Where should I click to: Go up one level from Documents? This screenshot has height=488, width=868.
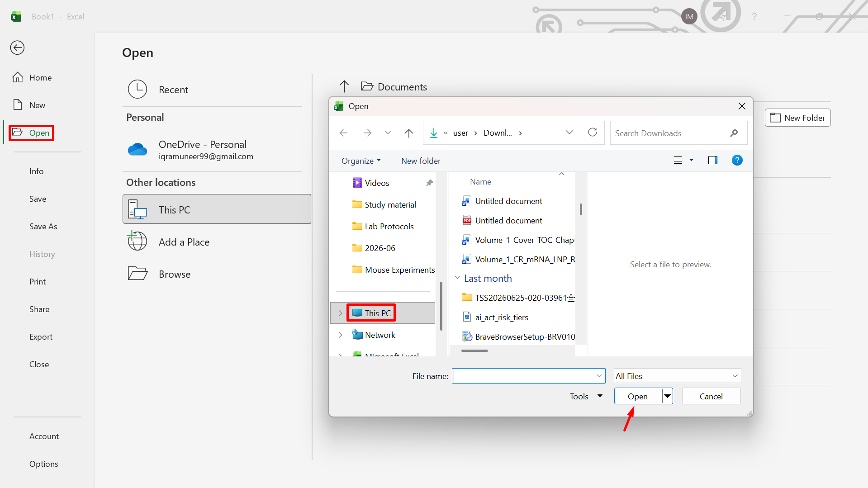point(344,86)
